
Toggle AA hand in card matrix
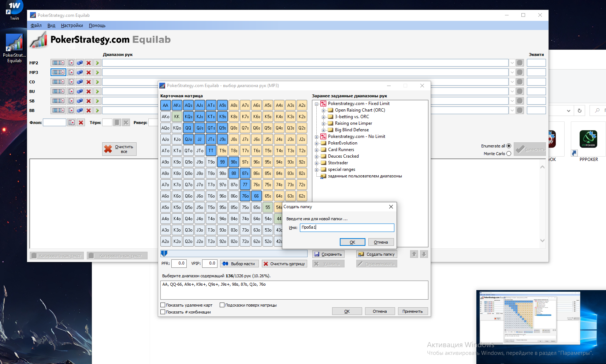coord(166,105)
